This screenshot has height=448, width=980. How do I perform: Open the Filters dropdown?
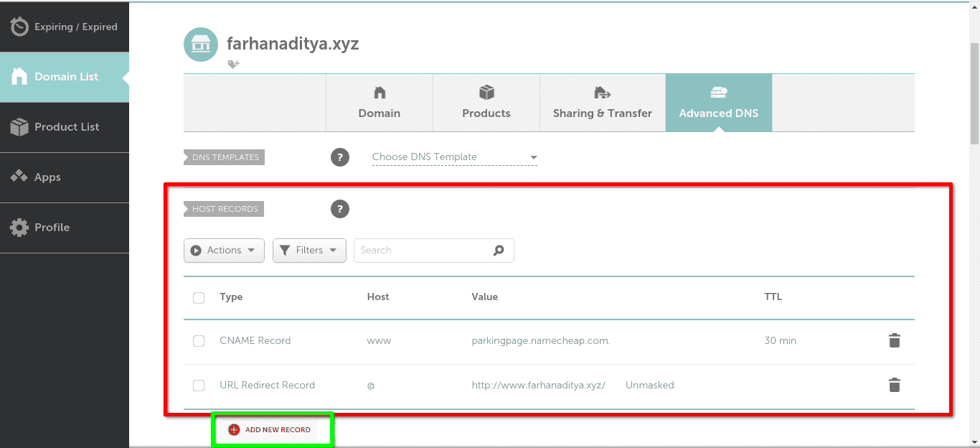pyautogui.click(x=309, y=250)
